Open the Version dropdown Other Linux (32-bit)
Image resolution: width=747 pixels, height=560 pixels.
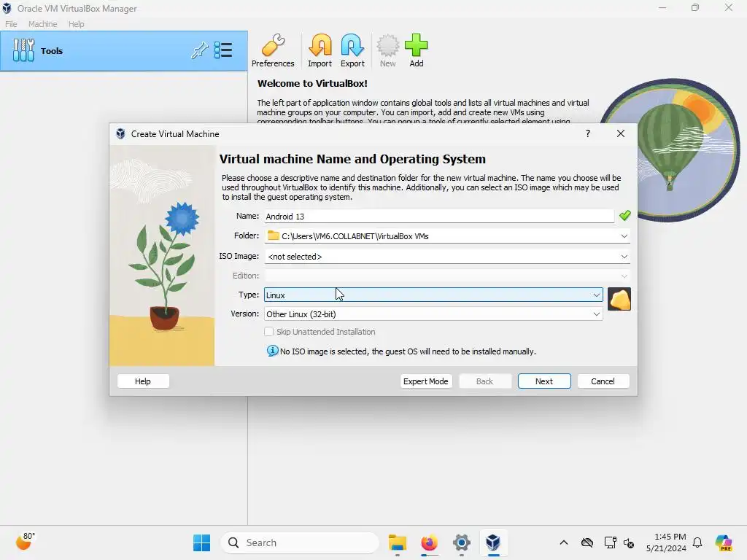click(433, 314)
